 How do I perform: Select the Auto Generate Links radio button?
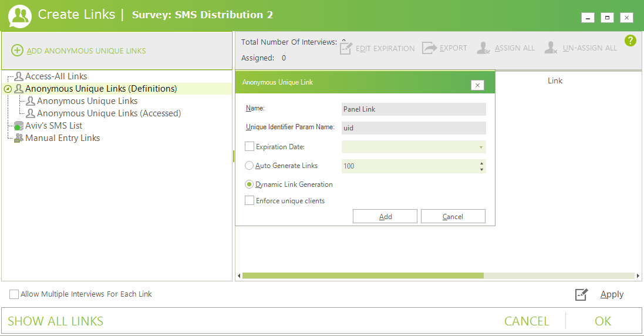[249, 166]
